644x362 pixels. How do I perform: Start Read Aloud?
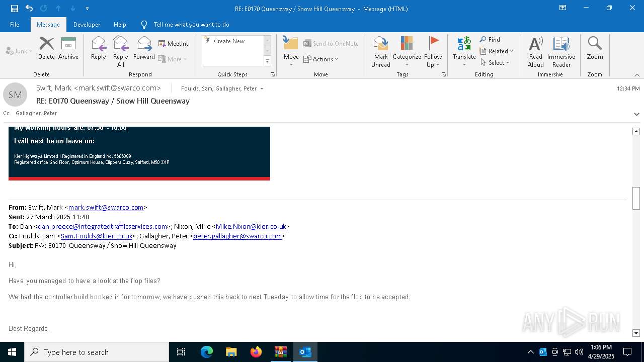point(536,51)
